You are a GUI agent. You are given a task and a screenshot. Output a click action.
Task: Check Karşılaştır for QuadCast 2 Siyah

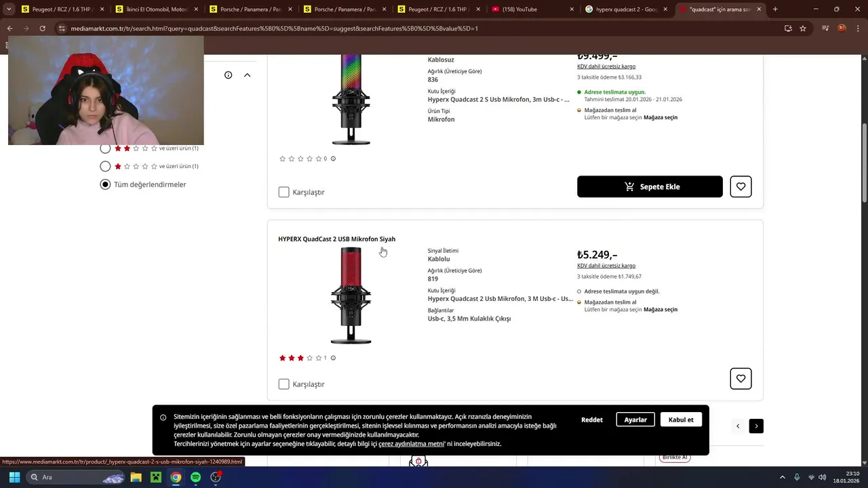point(284,384)
